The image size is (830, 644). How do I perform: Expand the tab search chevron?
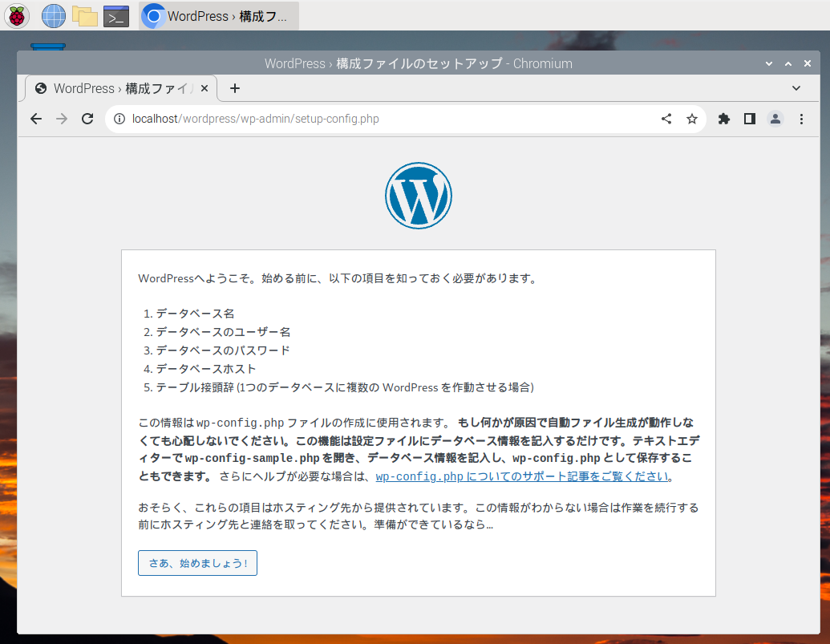(x=796, y=88)
